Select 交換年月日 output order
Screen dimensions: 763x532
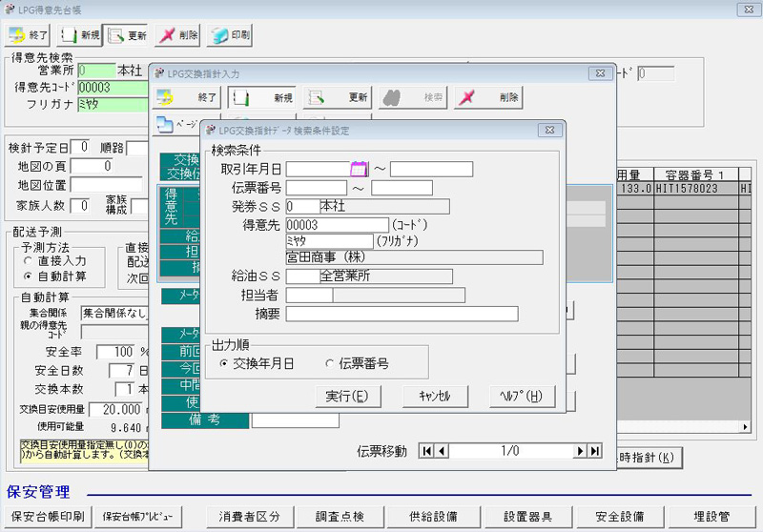[x=223, y=363]
